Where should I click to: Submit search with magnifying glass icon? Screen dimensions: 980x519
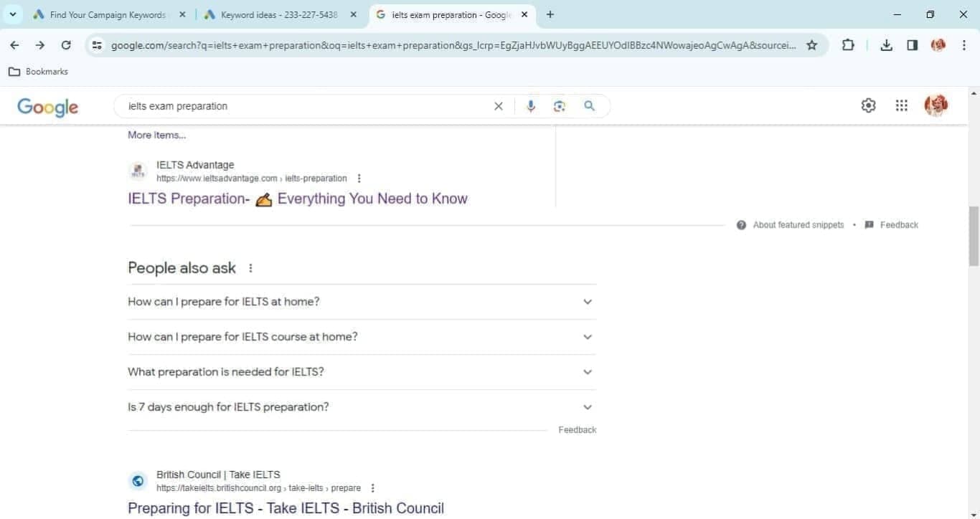(590, 106)
